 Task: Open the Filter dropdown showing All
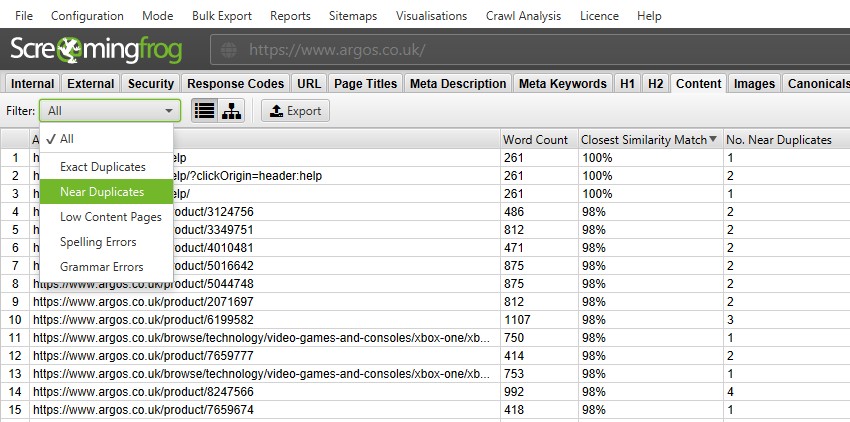109,111
